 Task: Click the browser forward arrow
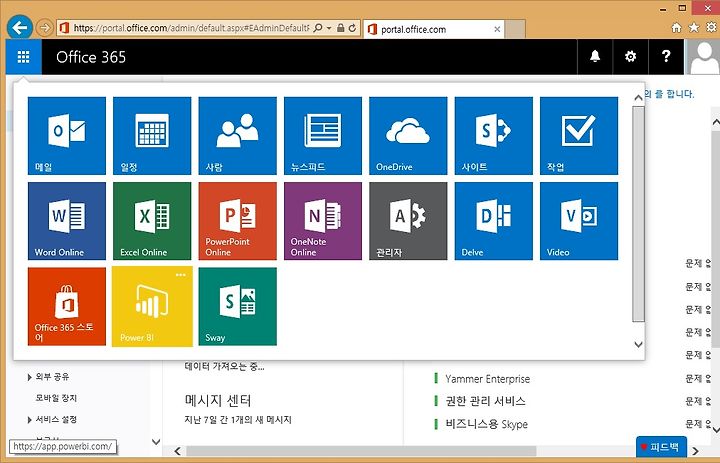tap(44, 28)
